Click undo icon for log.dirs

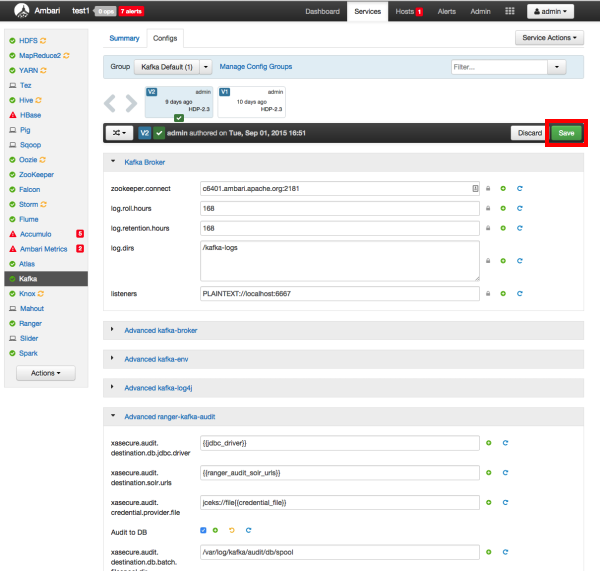[520, 261]
